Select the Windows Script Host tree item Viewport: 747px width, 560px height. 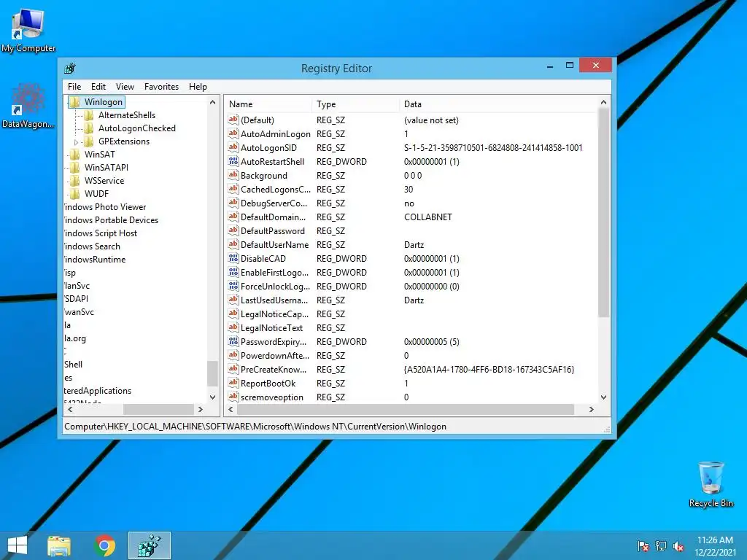[x=101, y=233]
